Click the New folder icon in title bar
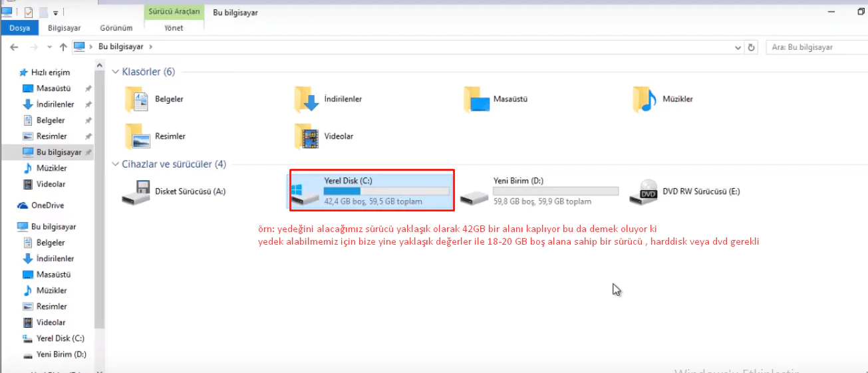 click(43, 12)
